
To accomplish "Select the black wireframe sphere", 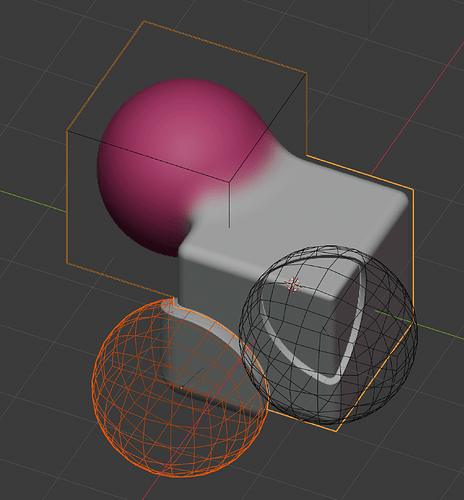I will (x=328, y=335).
